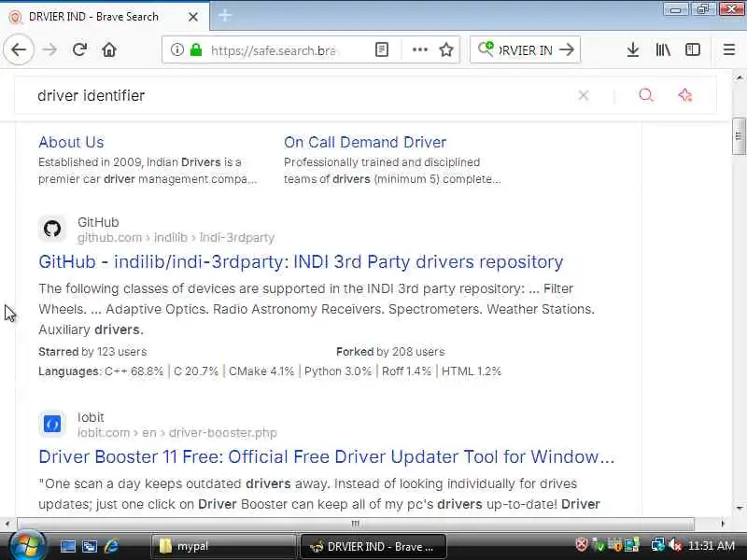Click the red security alert tray icon

point(581,545)
